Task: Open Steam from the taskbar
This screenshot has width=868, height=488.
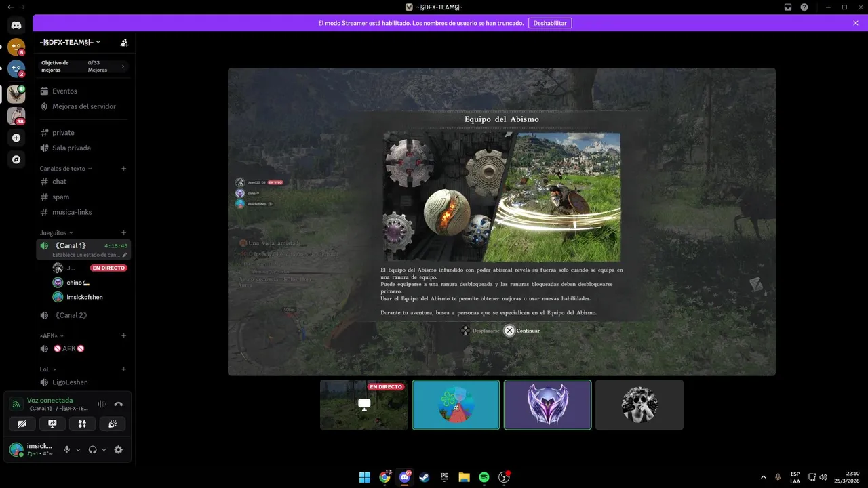Action: [425, 477]
